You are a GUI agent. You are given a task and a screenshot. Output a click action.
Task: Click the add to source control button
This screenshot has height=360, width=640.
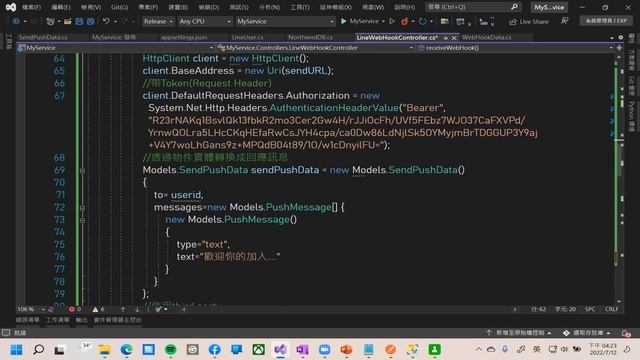coord(518,333)
